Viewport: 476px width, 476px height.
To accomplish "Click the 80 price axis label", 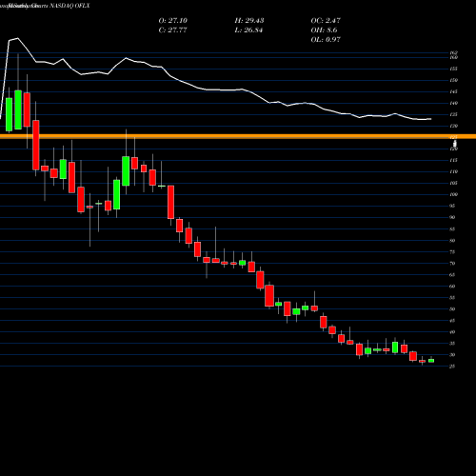I will [452, 241].
